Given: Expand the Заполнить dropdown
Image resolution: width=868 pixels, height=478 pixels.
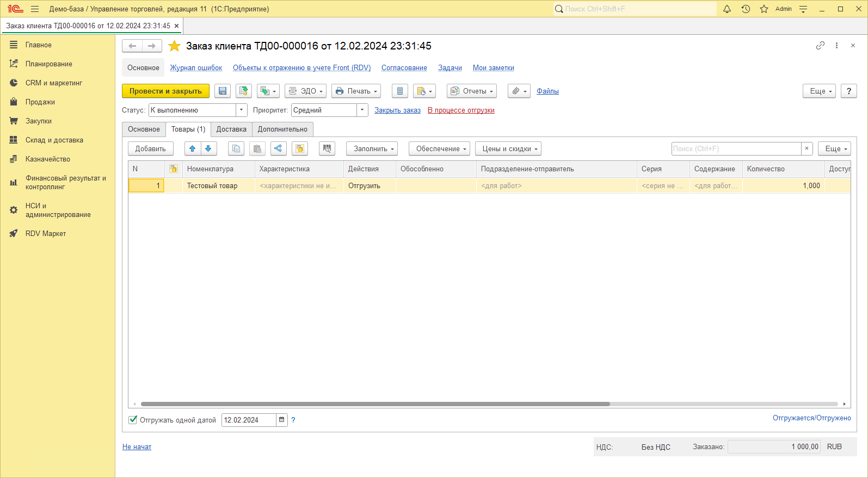Looking at the screenshot, I should click(372, 149).
